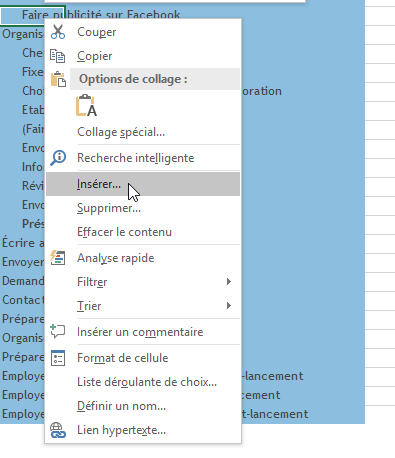
Task: Click the cell ending with 't-lancement'
Action: coord(275,414)
